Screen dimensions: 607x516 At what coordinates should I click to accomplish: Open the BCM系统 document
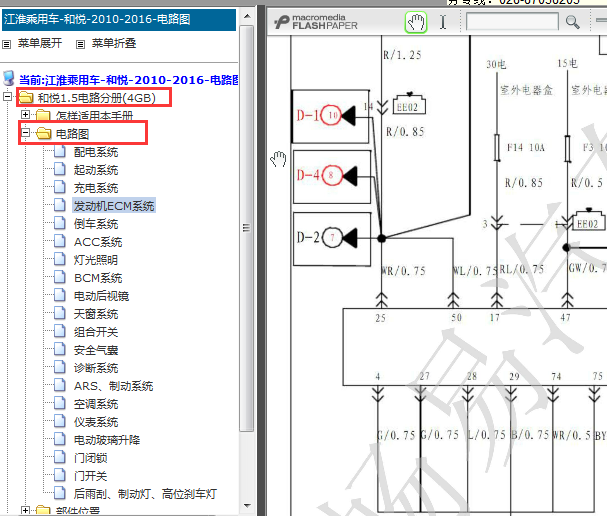pos(98,278)
